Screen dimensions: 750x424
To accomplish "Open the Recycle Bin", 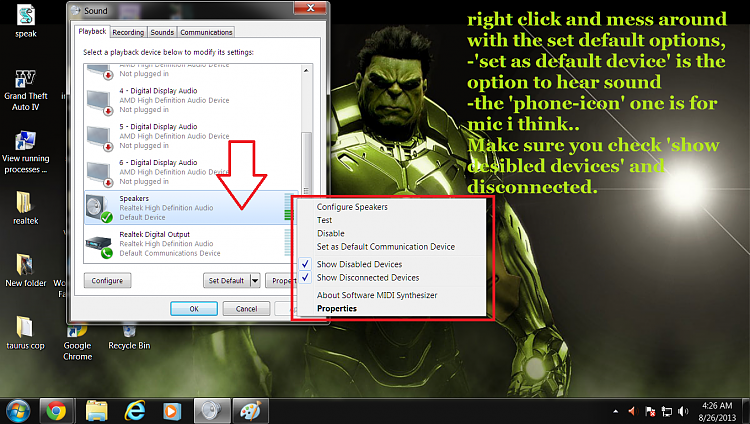I will [x=129, y=338].
